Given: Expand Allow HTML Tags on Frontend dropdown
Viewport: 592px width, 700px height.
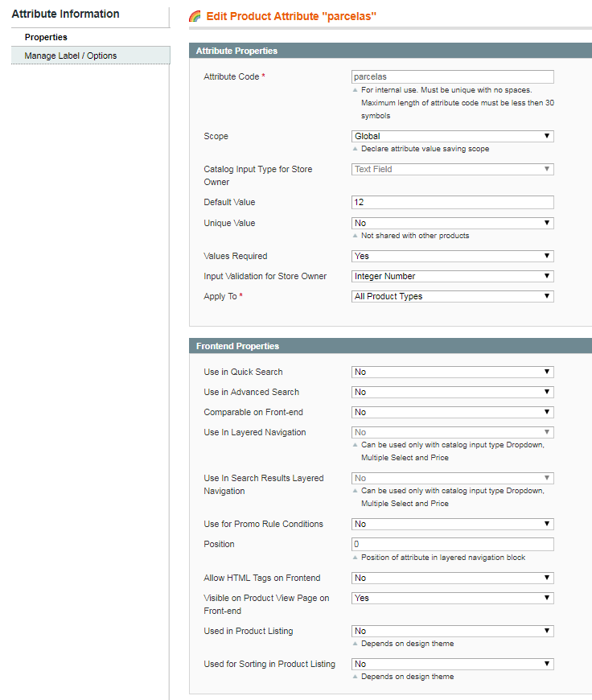Looking at the screenshot, I should pos(453,578).
